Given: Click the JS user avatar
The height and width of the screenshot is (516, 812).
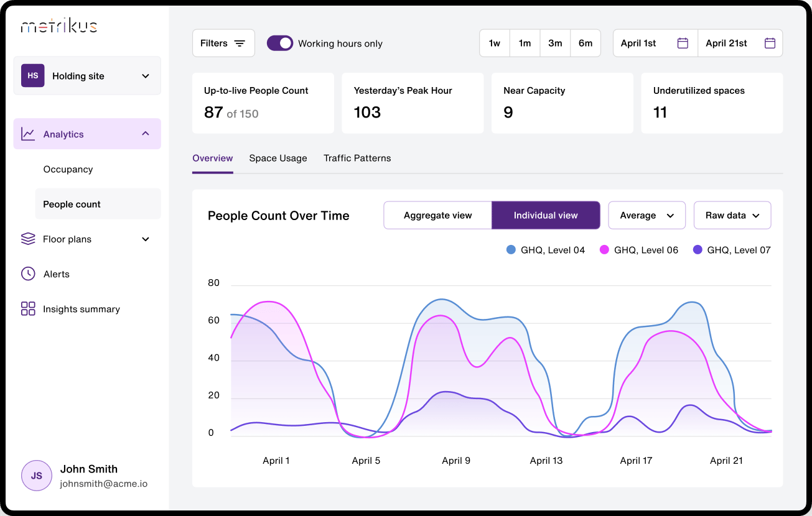Looking at the screenshot, I should pos(37,476).
